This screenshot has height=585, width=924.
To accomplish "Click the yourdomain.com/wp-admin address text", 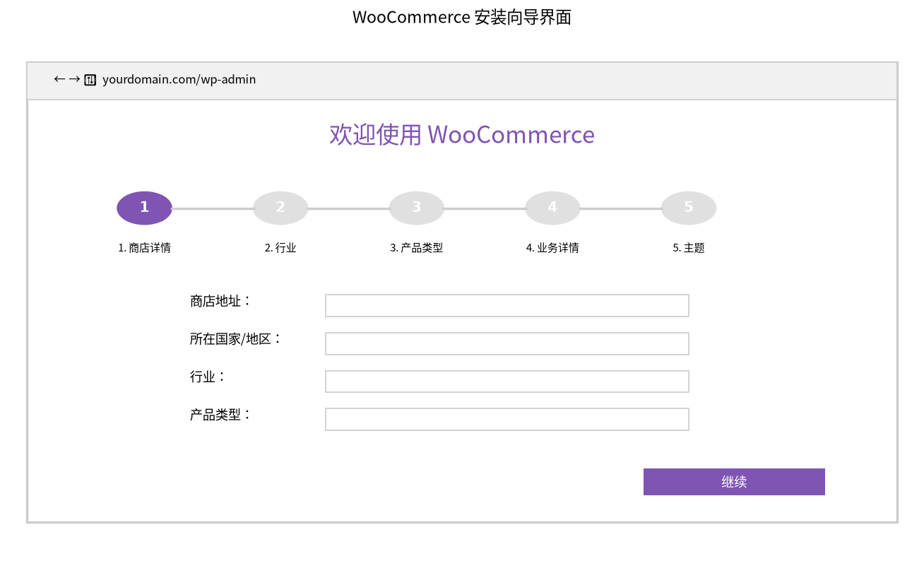I will 179,79.
